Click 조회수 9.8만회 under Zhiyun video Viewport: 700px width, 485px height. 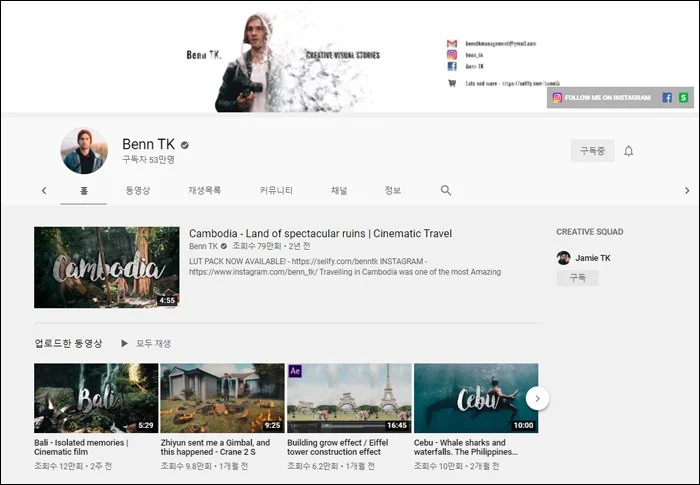click(x=186, y=466)
